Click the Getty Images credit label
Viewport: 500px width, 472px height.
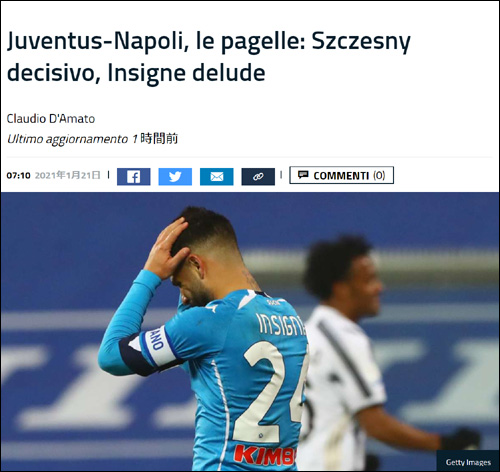[x=468, y=462]
